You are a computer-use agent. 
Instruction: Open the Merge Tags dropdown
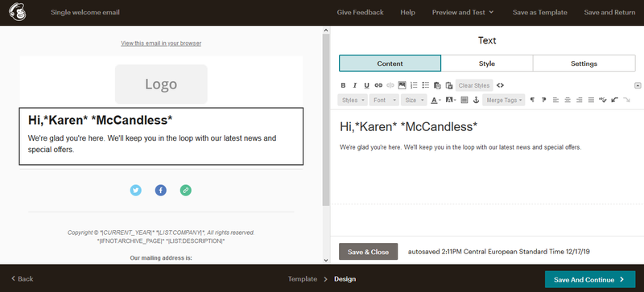[x=504, y=101]
